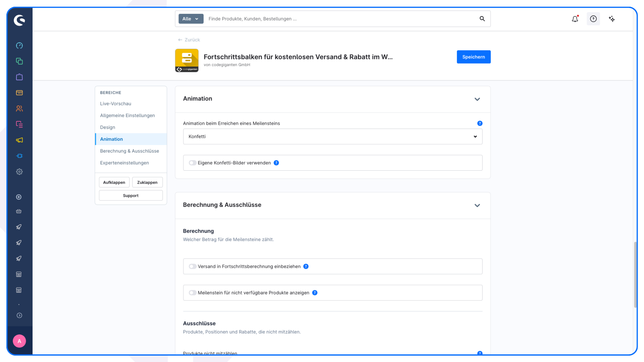The width and height of the screenshot is (644, 362).
Task: Open the Alle search filter dropdown
Action: [191, 19]
